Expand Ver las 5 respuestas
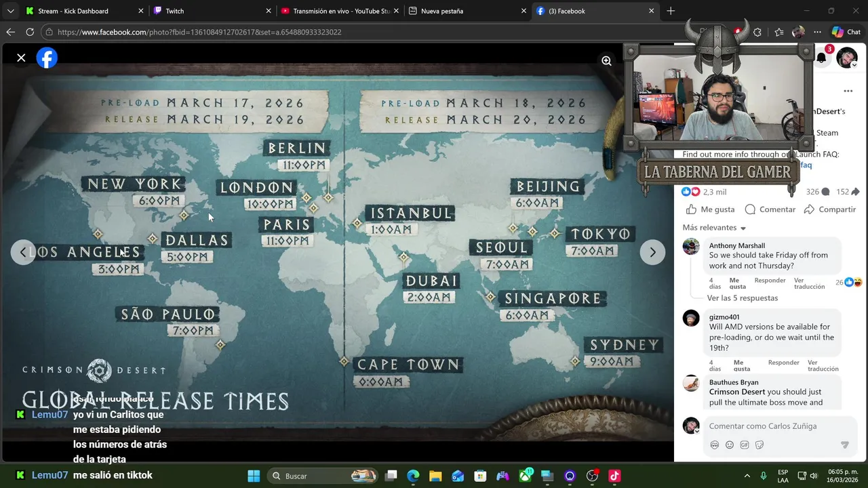The width and height of the screenshot is (868, 488). [x=742, y=298]
